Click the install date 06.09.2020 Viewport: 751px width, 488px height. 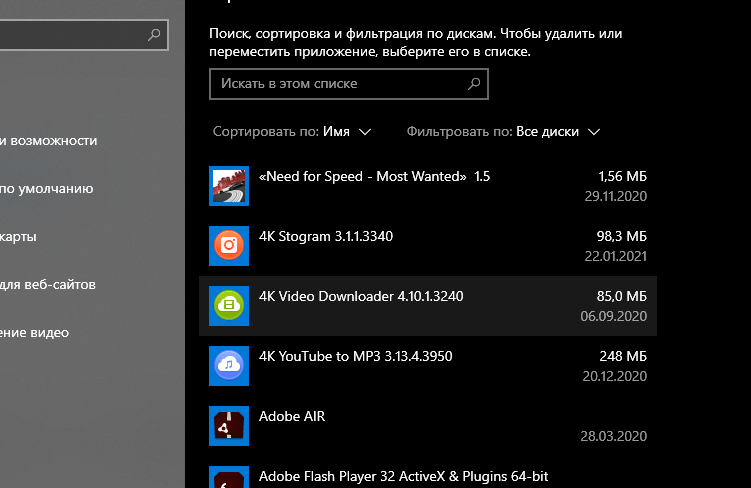614,316
